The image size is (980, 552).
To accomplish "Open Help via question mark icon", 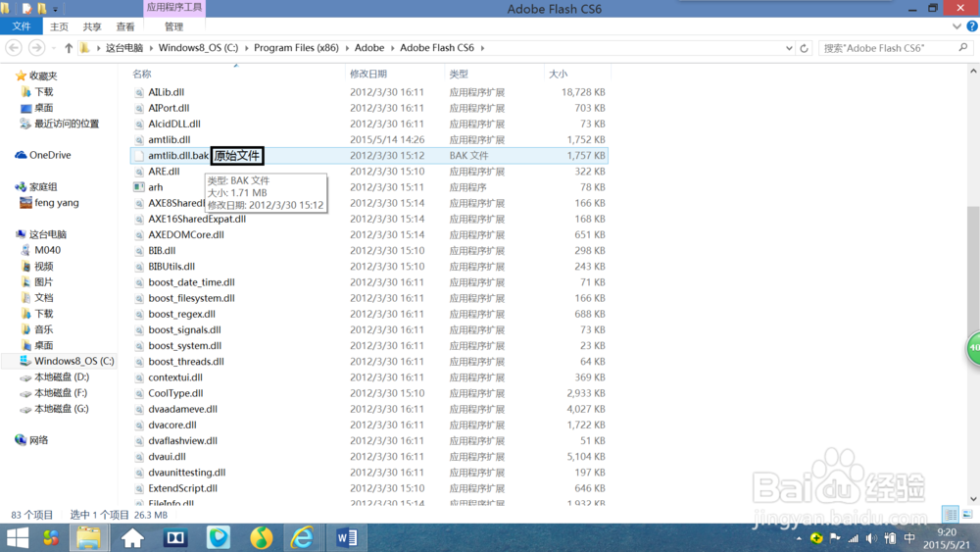I will pos(972,26).
